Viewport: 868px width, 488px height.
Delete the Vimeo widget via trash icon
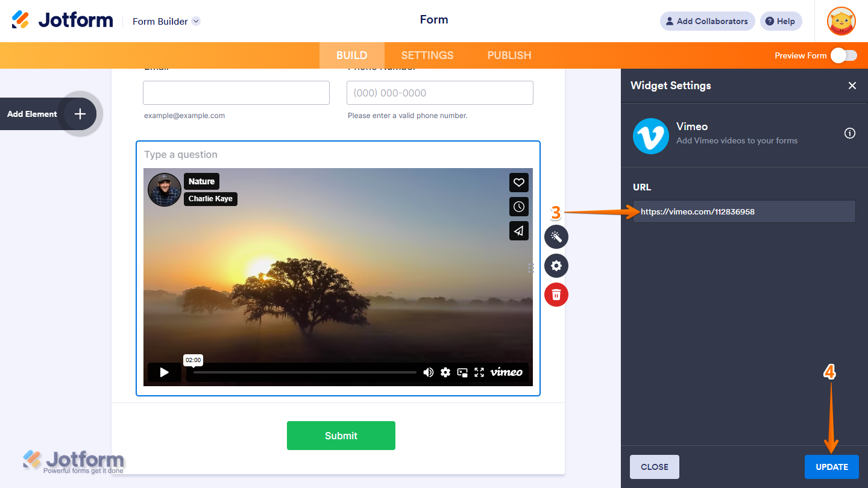[x=556, y=295]
